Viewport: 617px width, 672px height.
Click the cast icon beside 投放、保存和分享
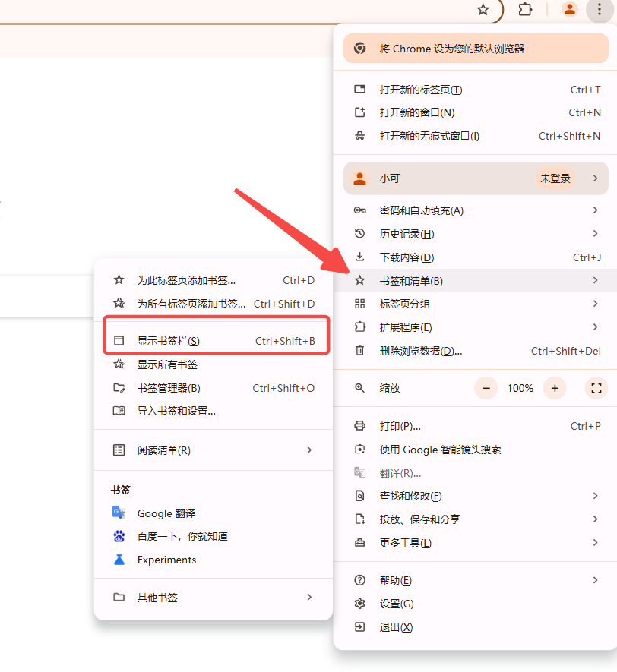359,519
